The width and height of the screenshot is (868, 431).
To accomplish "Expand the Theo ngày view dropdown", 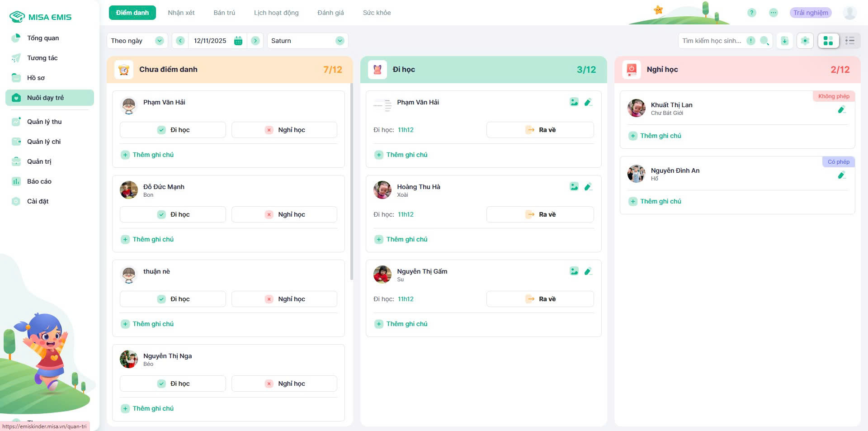I will [137, 41].
